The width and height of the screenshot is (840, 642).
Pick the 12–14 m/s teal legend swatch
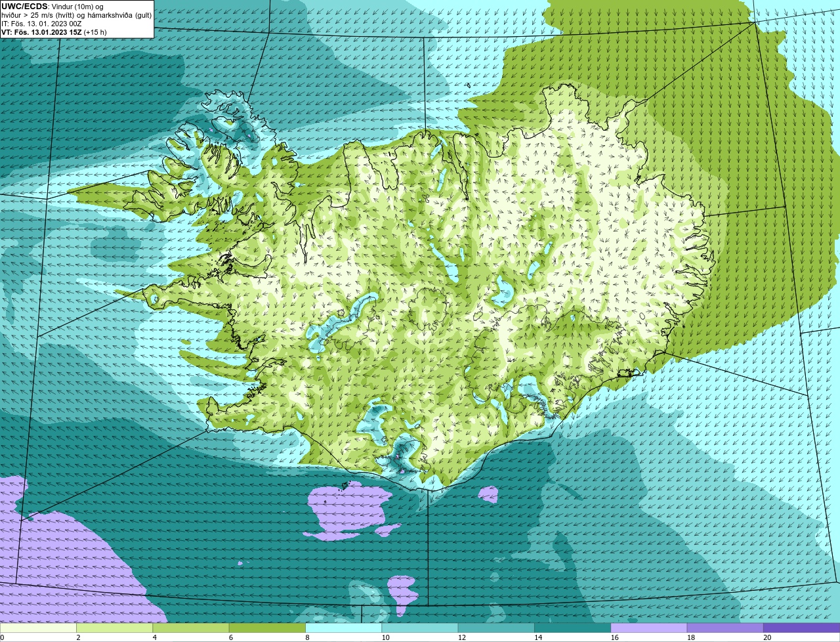496,628
